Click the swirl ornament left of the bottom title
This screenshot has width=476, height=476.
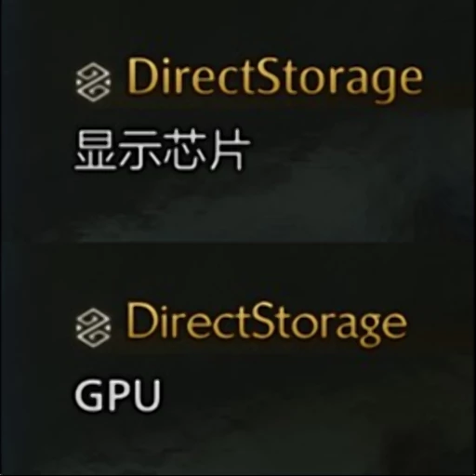pos(93,327)
